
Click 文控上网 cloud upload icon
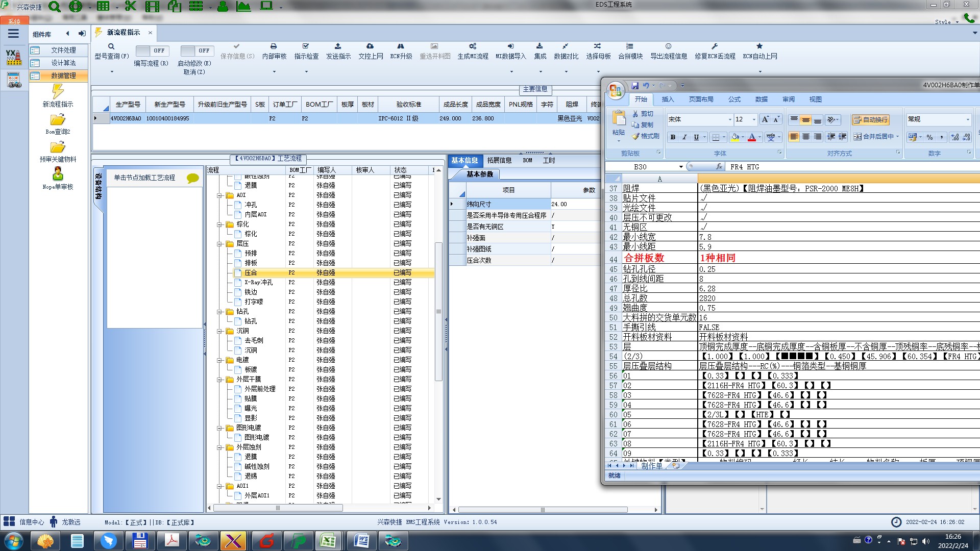370,46
